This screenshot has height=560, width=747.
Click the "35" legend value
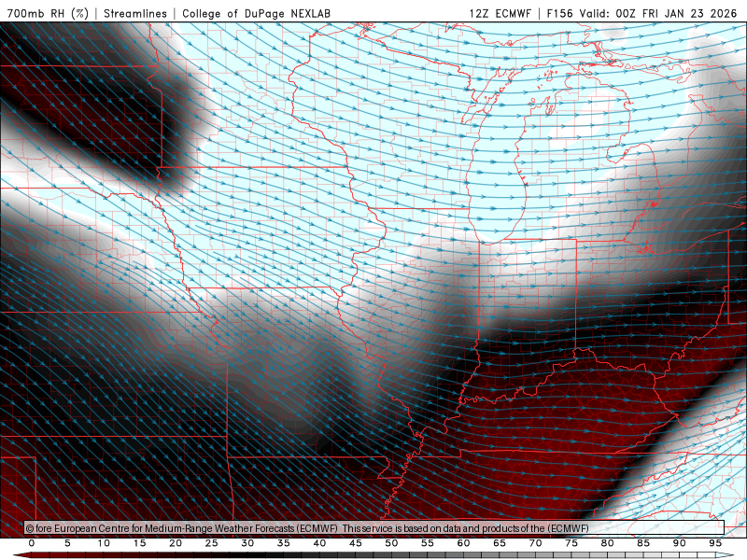click(284, 543)
